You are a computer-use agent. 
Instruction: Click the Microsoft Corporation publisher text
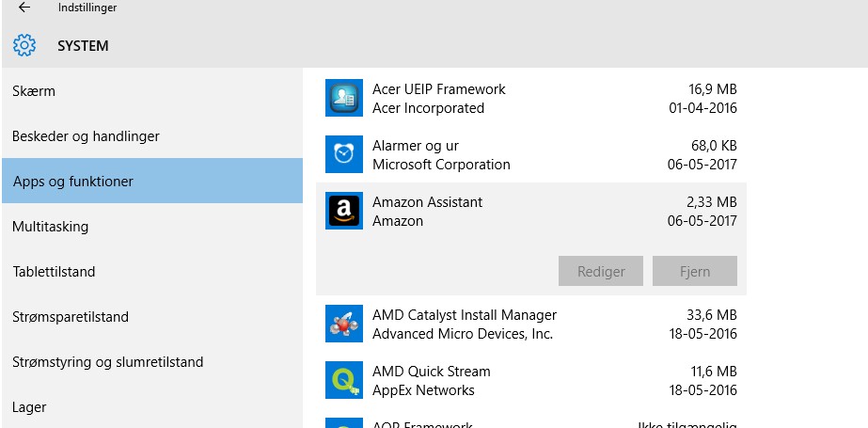(441, 165)
